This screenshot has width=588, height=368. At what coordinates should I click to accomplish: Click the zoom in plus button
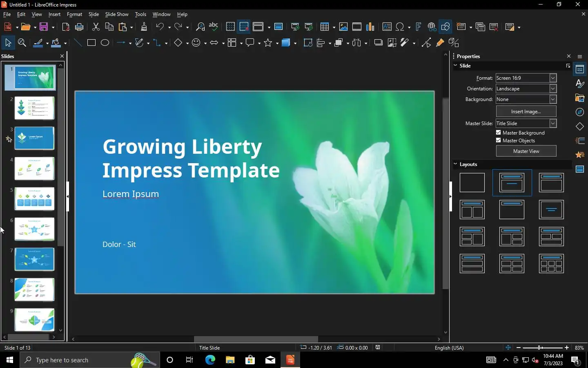coord(567,348)
